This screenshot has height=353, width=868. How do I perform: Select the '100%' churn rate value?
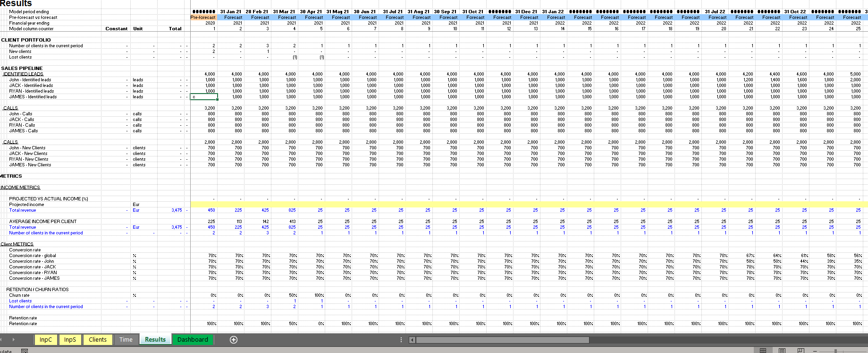pos(319,295)
